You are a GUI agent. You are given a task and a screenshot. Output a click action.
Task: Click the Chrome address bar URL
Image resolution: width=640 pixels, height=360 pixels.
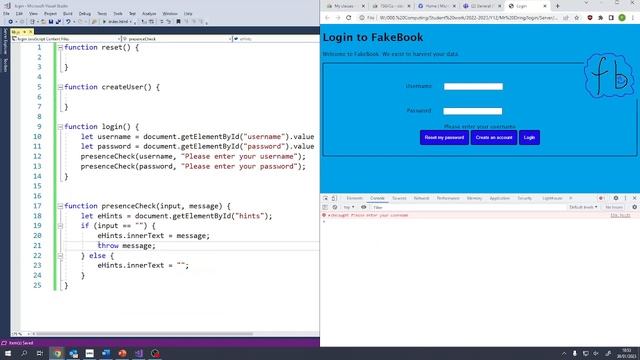coord(468,18)
